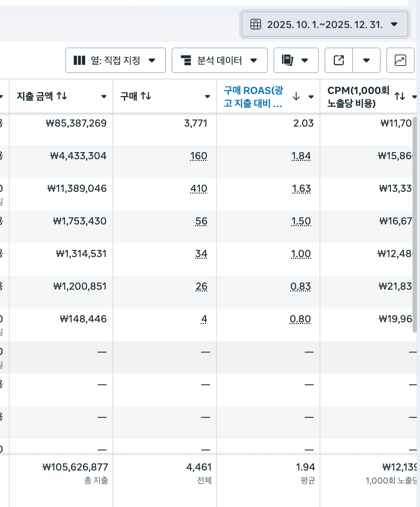Click the 26 purchases value
The width and height of the screenshot is (420, 507).
(x=201, y=286)
